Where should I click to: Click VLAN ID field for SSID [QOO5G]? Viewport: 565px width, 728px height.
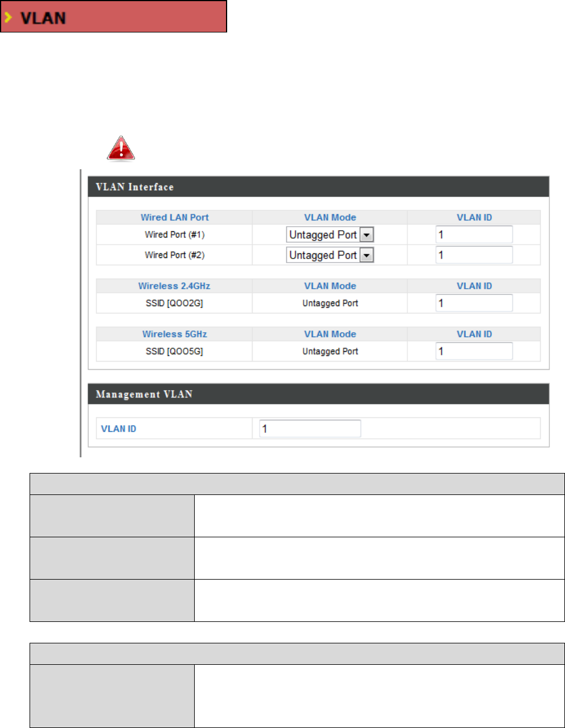(474, 351)
